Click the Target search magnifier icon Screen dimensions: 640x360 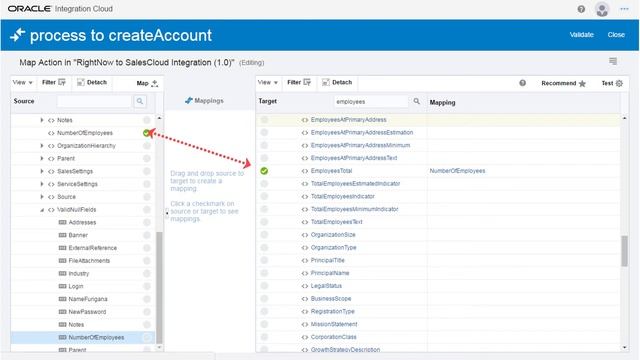point(416,101)
